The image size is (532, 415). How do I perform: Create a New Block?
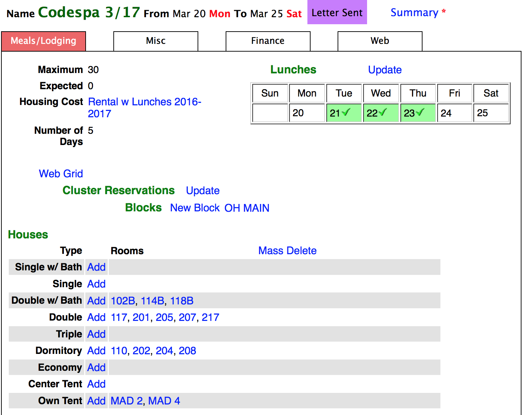click(195, 208)
